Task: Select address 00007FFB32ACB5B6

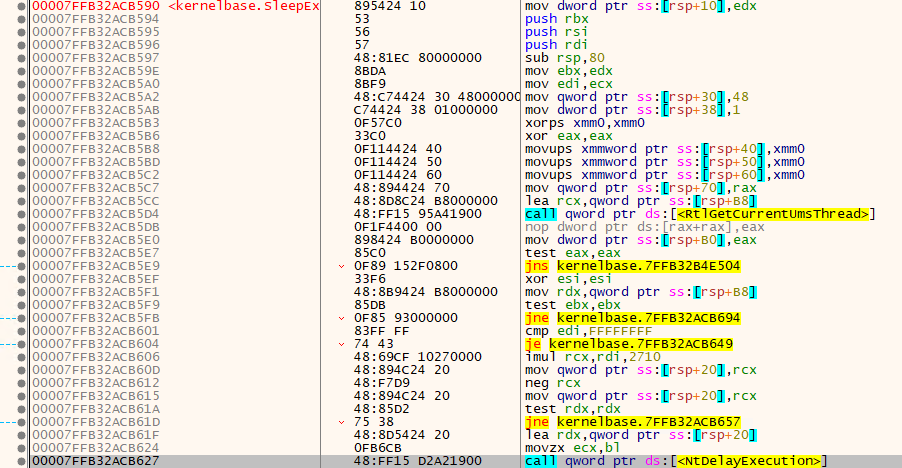Action: pos(96,136)
